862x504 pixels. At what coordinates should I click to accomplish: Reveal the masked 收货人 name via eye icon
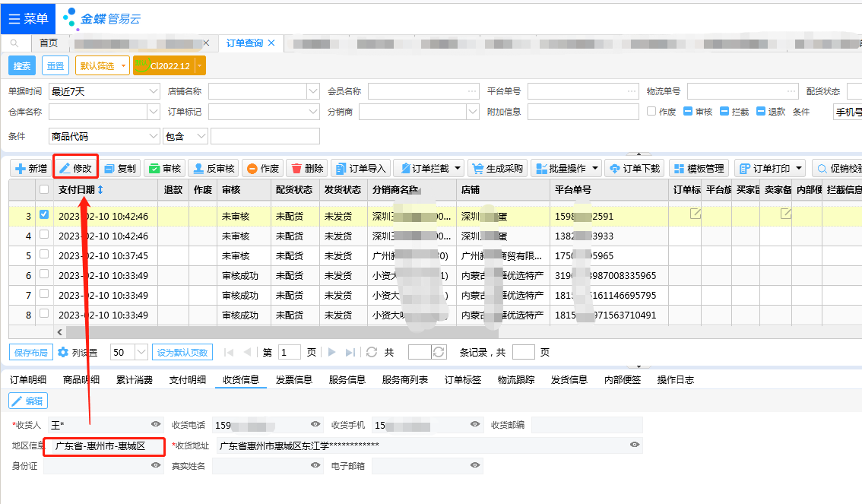pos(156,424)
